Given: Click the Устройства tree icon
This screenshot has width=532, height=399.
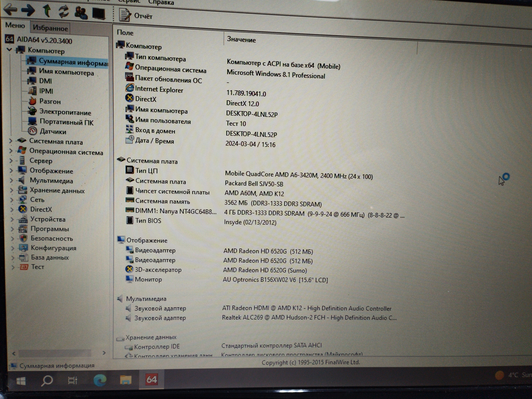Looking at the screenshot, I should 23,219.
